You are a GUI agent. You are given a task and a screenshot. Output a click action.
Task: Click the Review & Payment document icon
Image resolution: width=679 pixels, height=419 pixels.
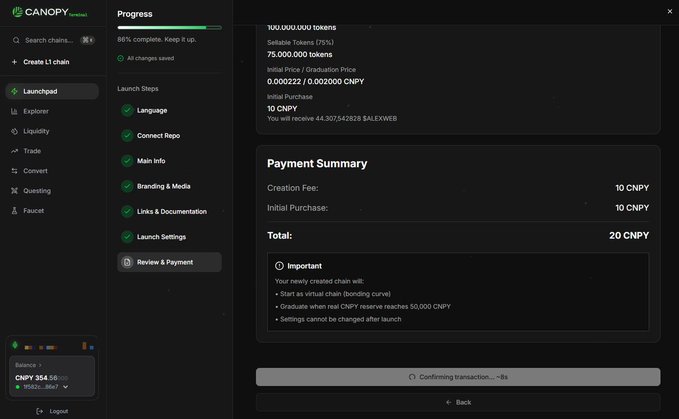coord(127,262)
